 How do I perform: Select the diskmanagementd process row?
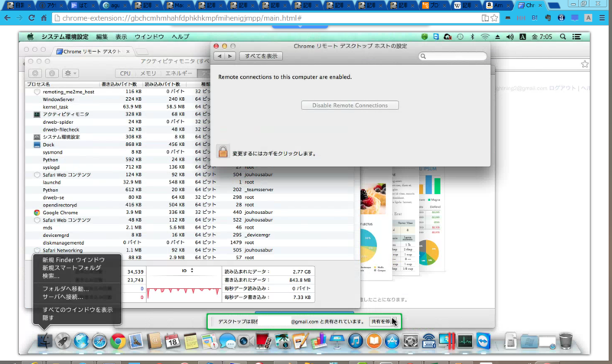[x=191, y=242]
